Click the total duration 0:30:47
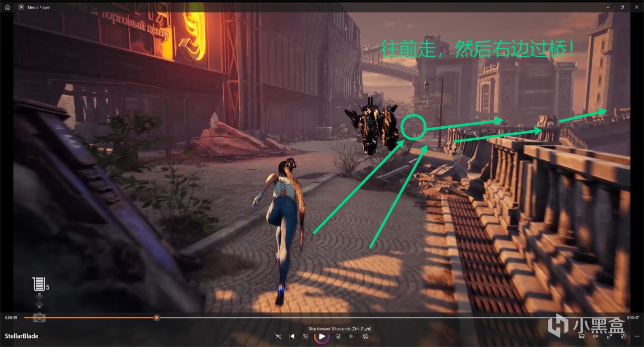Image resolution: width=644 pixels, height=347 pixels. [x=632, y=318]
